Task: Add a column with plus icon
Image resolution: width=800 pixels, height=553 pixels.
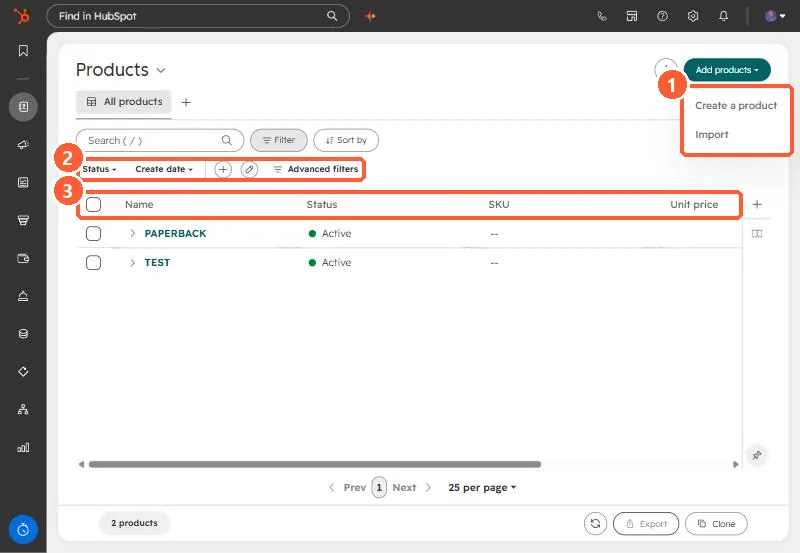Action: pyautogui.click(x=757, y=205)
